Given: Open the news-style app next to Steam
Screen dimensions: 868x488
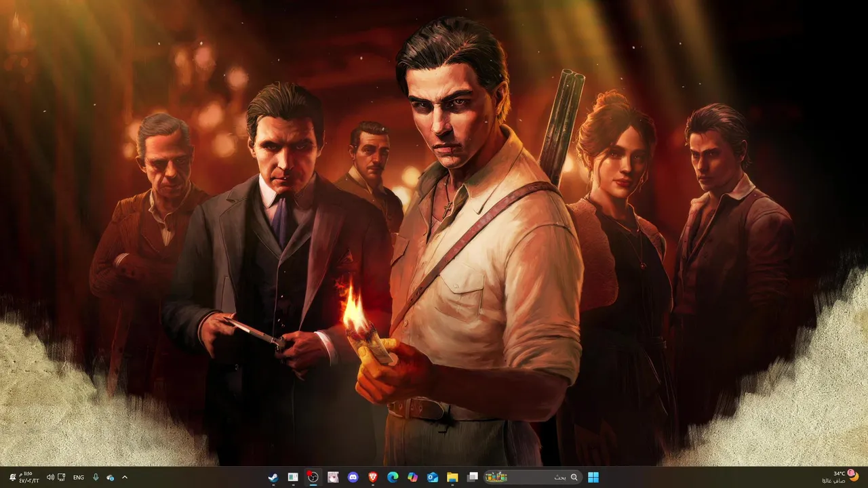Looking at the screenshot, I should click(293, 477).
